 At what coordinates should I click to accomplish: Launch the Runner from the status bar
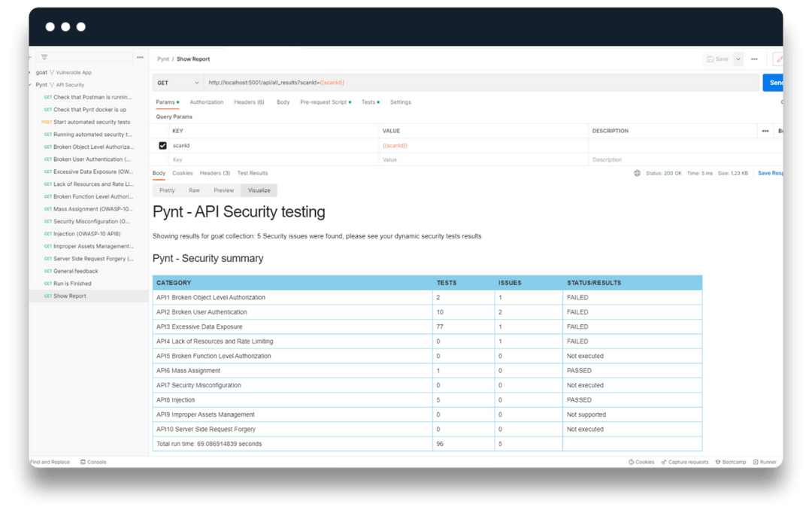tap(765, 462)
